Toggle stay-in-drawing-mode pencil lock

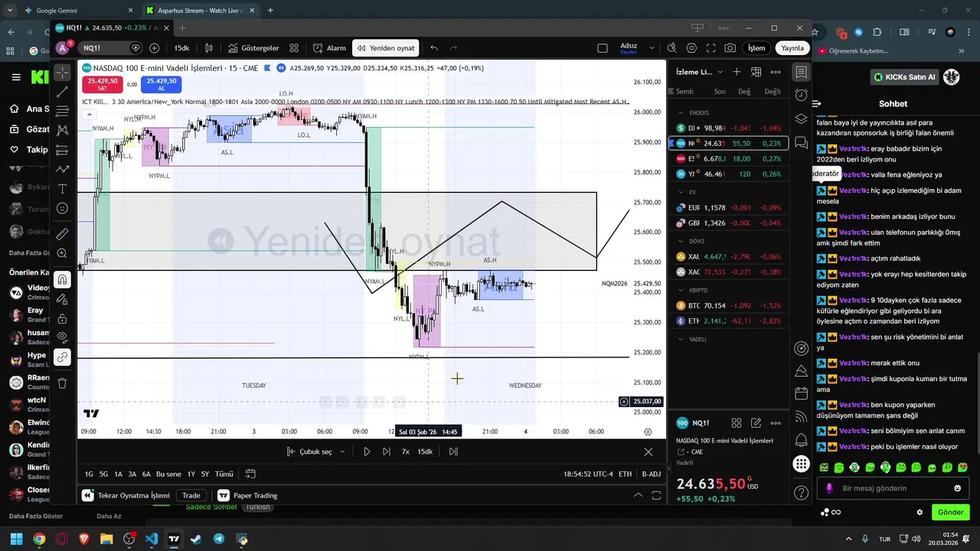point(63,298)
